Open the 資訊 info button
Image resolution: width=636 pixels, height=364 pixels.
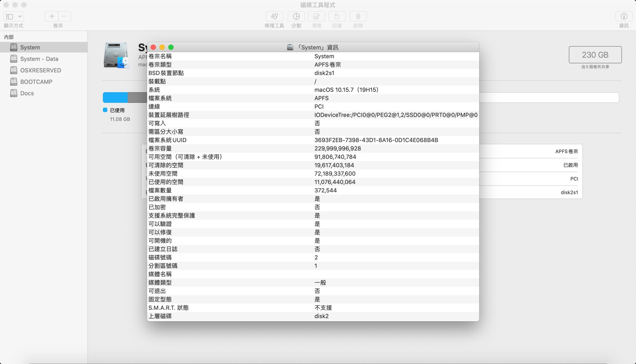624,16
